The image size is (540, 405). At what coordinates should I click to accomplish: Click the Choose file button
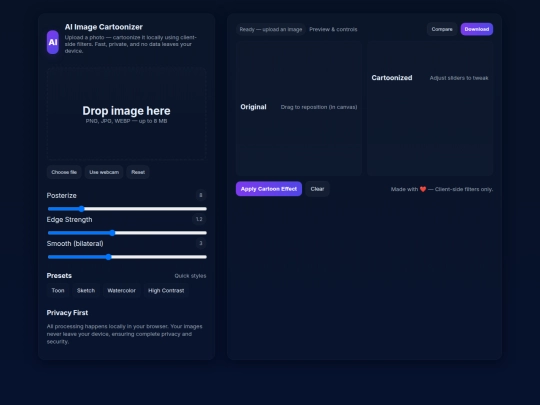tap(64, 172)
